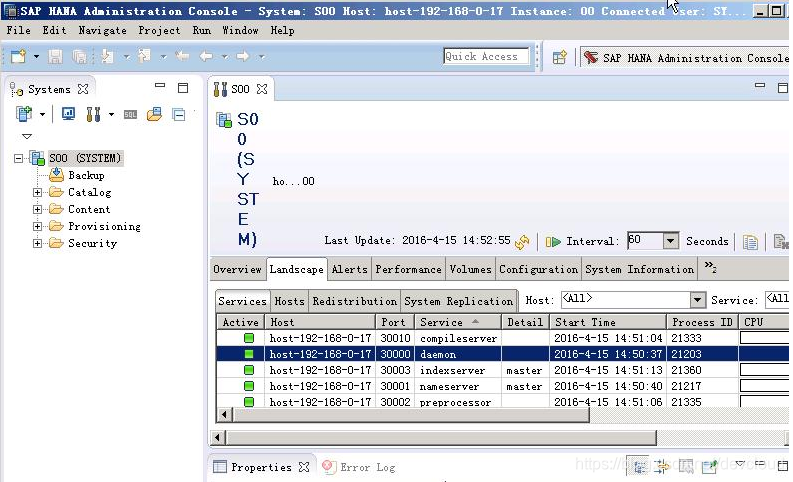
Task: Sort by the Service column header
Action: click(x=458, y=322)
